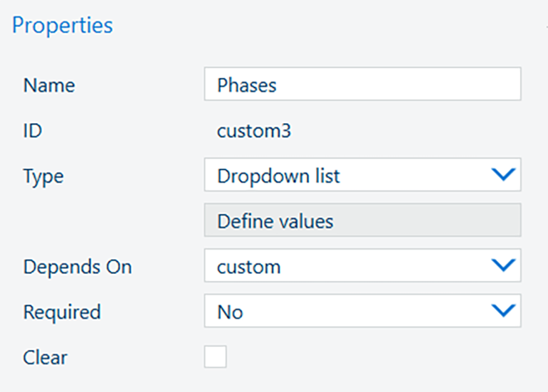Click the Required field chevron arrow
Viewport: 548px width, 392px height.
503,311
